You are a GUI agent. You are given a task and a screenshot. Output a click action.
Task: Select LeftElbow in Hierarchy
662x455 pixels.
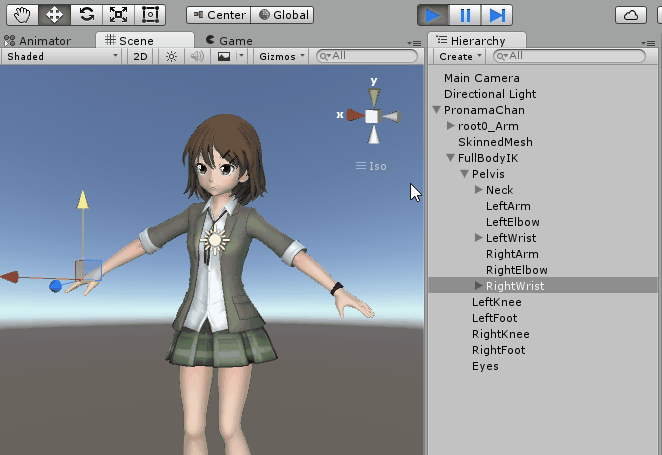click(x=513, y=222)
